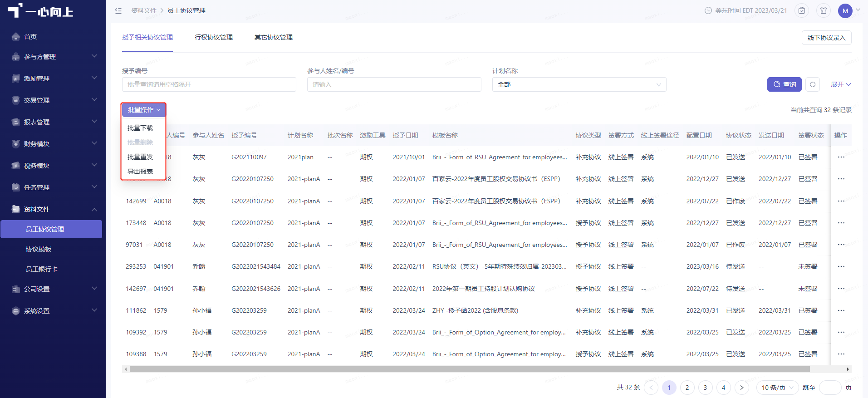Click the 财务模块 sidebar icon
The height and width of the screenshot is (398, 868).
point(16,144)
